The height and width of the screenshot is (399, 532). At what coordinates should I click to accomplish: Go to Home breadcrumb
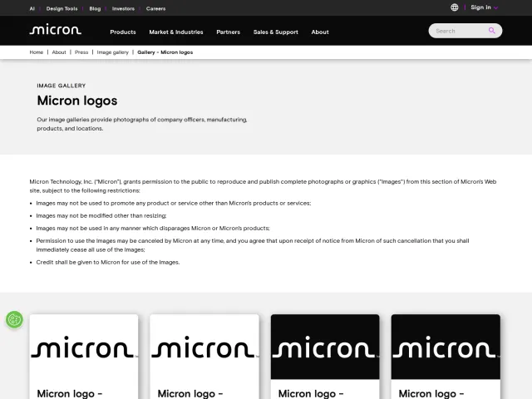click(37, 52)
